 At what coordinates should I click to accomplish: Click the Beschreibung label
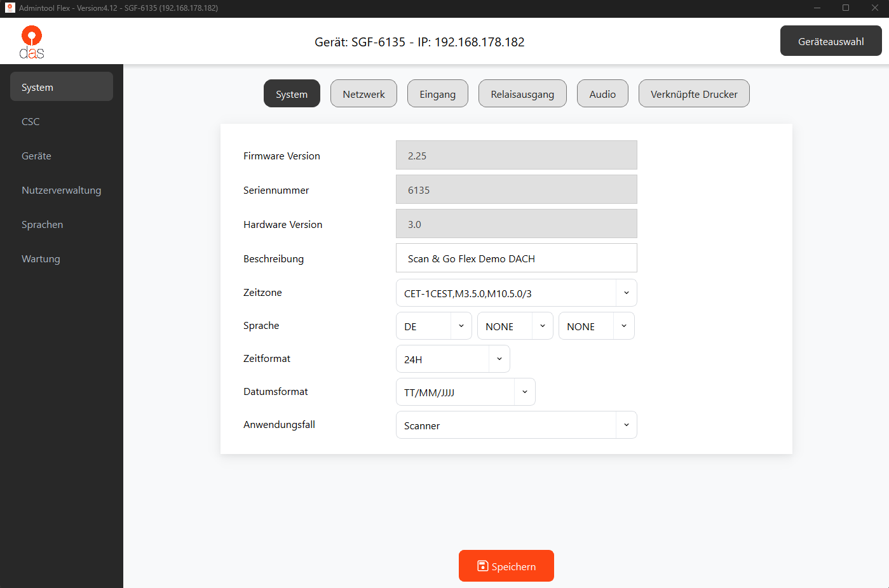273,258
